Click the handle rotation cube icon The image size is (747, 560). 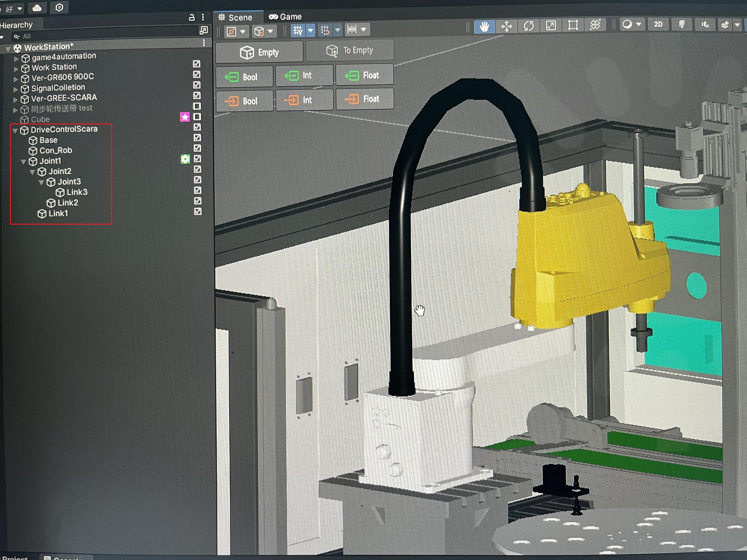(259, 32)
